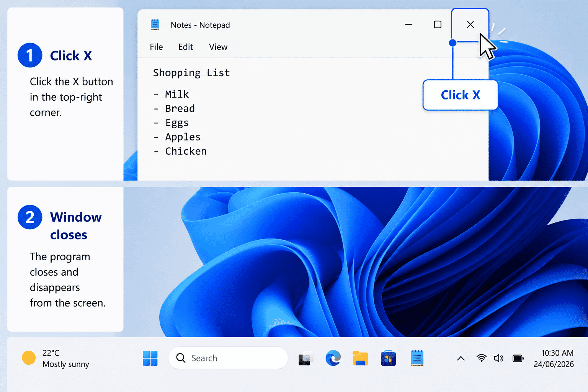Image resolution: width=588 pixels, height=392 pixels.
Task: Maximize the Notepad window
Action: pyautogui.click(x=438, y=24)
